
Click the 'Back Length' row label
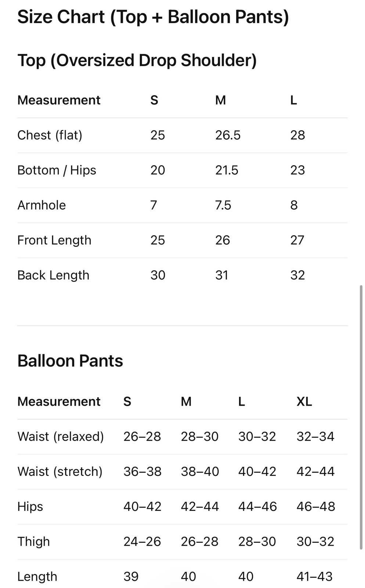[53, 275]
